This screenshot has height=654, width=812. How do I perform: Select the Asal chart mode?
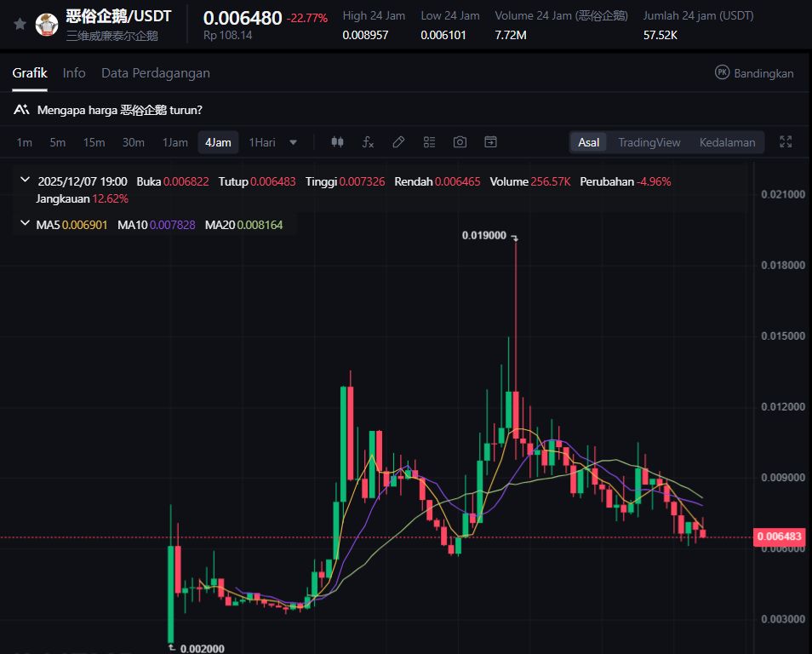click(x=588, y=142)
